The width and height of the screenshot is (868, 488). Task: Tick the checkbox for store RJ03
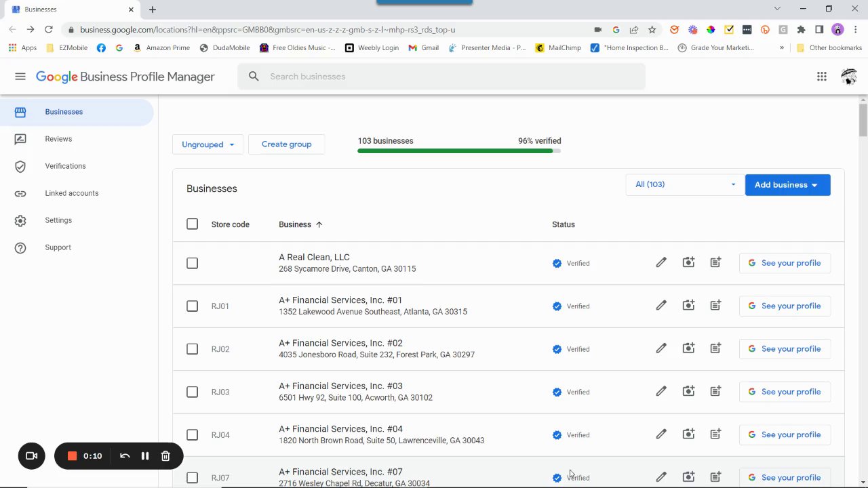point(193,392)
